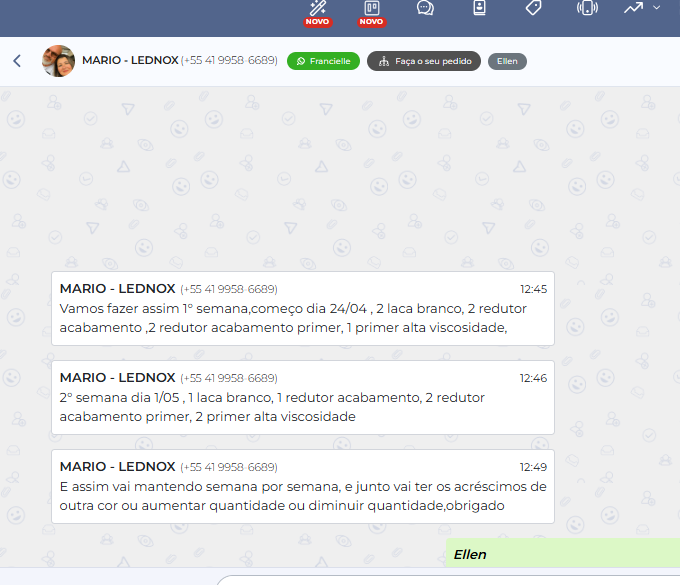680x585 pixels.
Task: Click the green Francielle WhatsApp badge
Action: click(323, 61)
